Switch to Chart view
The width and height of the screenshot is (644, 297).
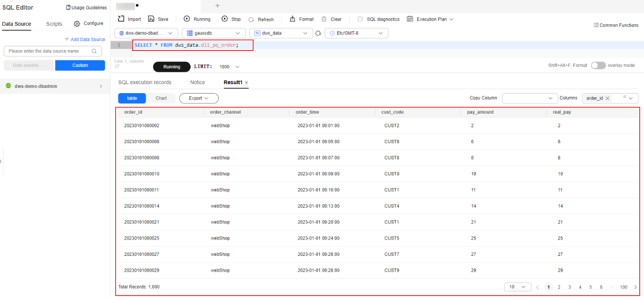(x=161, y=98)
